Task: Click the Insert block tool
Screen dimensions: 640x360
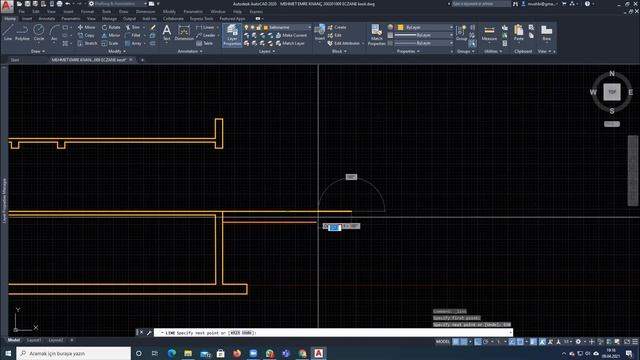Action: pos(320,32)
